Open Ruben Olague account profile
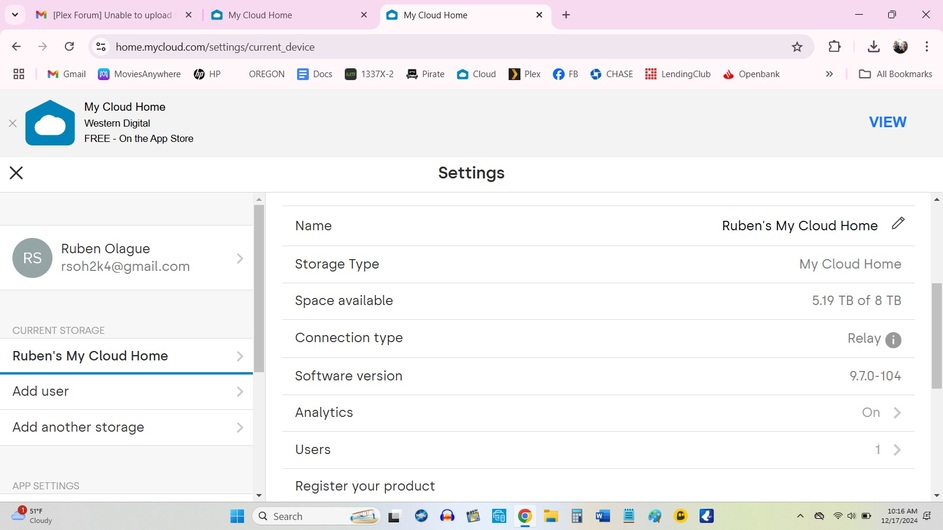 (126, 258)
